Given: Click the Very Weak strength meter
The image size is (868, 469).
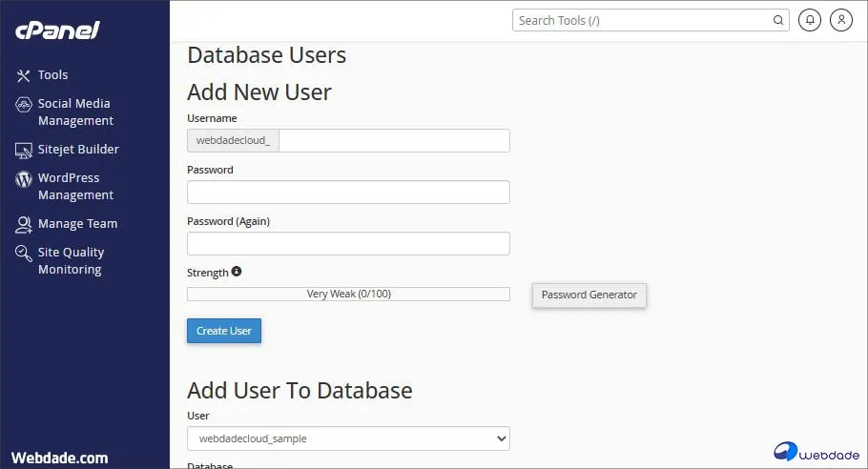Looking at the screenshot, I should tap(348, 294).
